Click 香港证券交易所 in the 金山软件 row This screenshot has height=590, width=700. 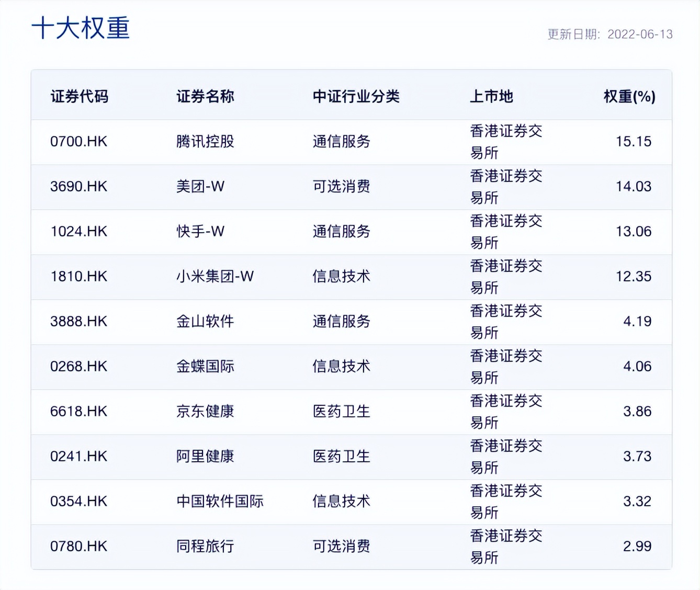click(506, 322)
